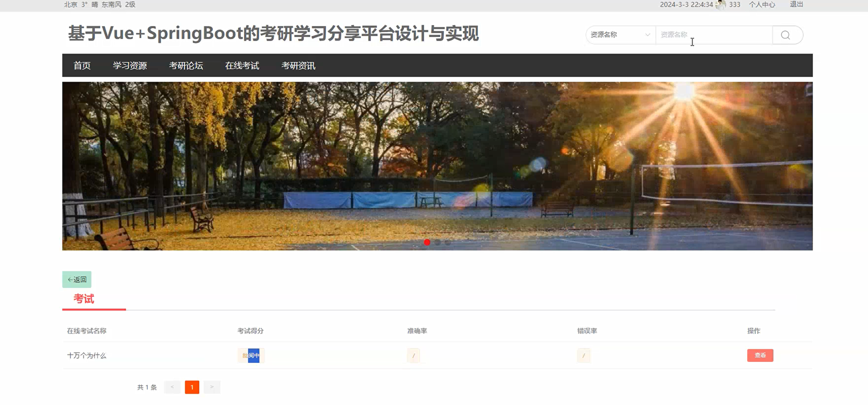Screen dimensions: 868x405
Task: Go to previous page arrow in pagination
Action: pyautogui.click(x=172, y=387)
